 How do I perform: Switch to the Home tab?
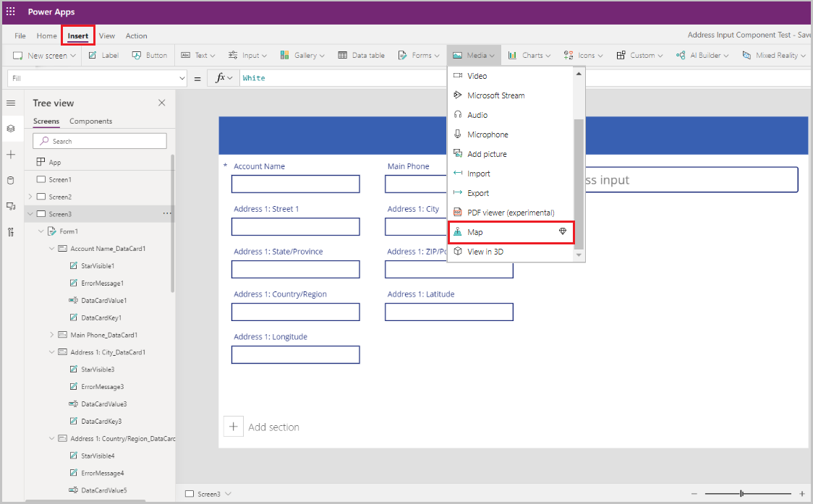click(x=47, y=35)
